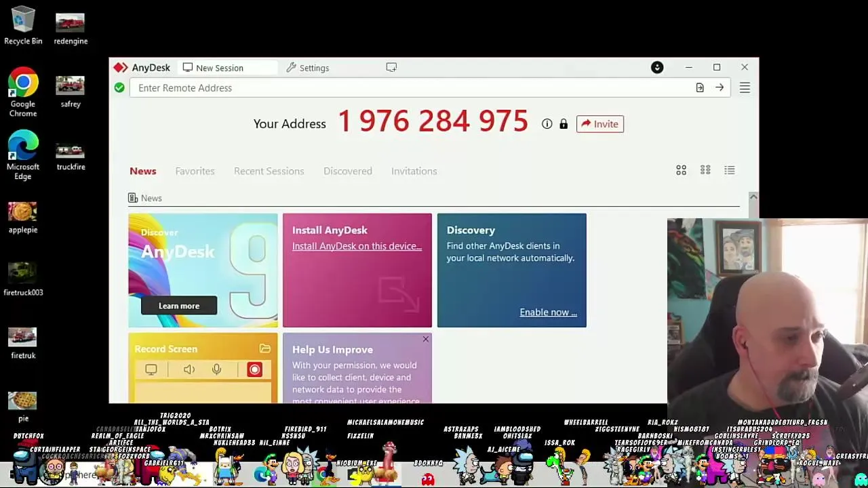This screenshot has width=868, height=488.
Task: Switch to list view icon
Action: click(x=730, y=170)
